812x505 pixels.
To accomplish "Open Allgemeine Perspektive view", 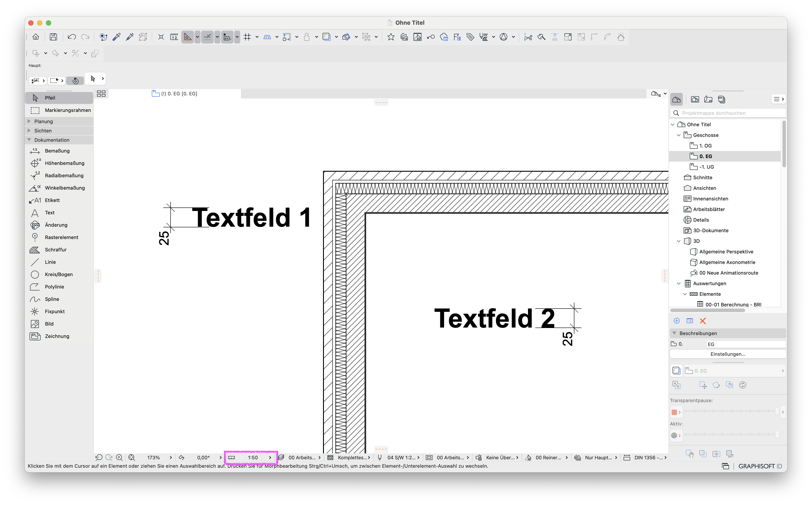I will [x=726, y=252].
